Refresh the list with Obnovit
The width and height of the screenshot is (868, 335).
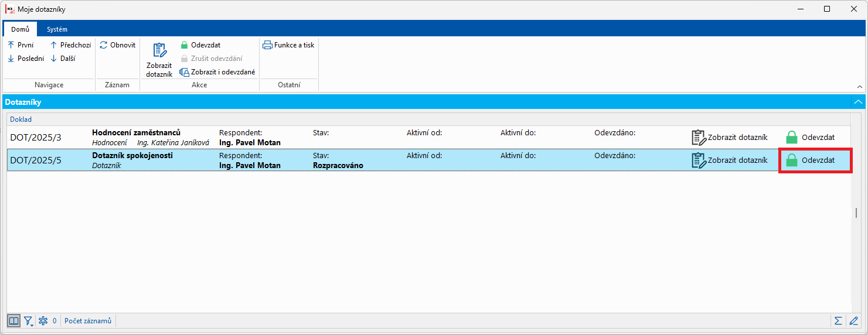point(117,45)
